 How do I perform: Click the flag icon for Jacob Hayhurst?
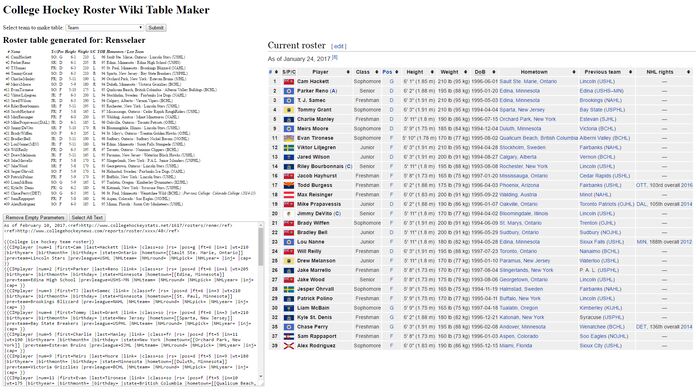click(289, 176)
